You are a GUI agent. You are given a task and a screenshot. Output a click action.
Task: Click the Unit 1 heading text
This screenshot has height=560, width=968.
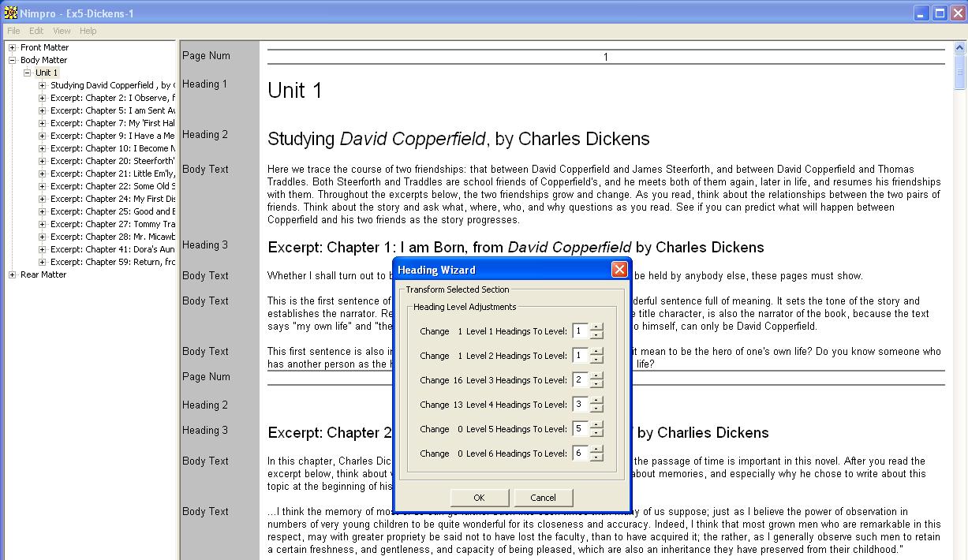tap(295, 91)
